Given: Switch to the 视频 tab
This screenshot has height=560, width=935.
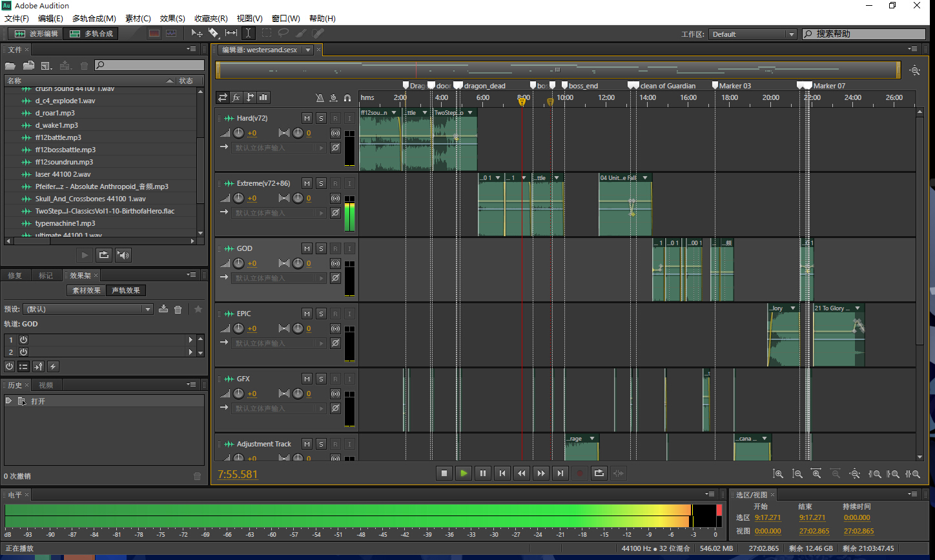Looking at the screenshot, I should [x=46, y=385].
